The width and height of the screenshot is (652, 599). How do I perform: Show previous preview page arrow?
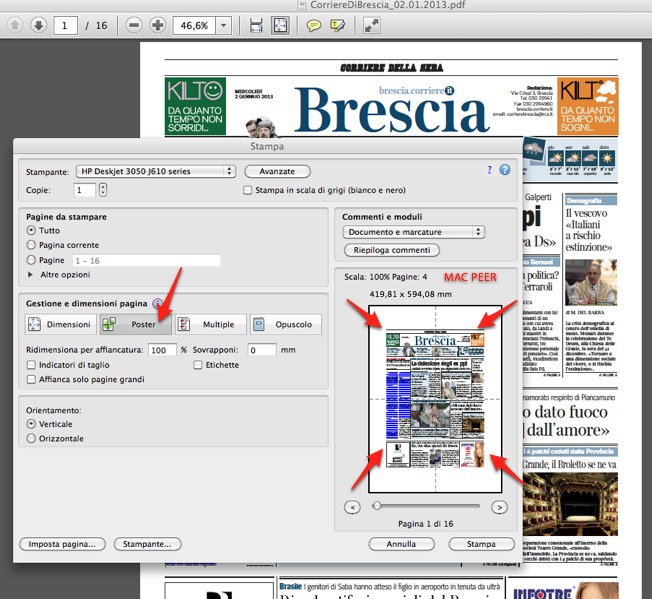(x=352, y=507)
